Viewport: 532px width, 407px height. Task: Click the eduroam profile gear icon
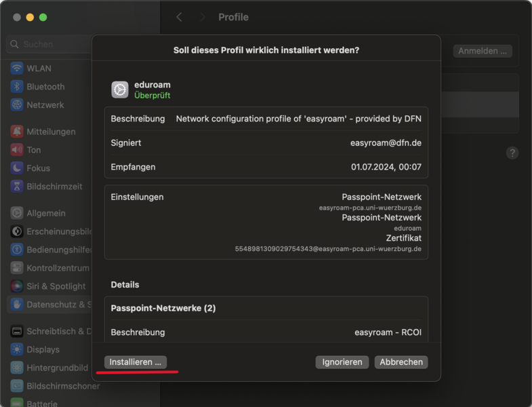coord(120,90)
